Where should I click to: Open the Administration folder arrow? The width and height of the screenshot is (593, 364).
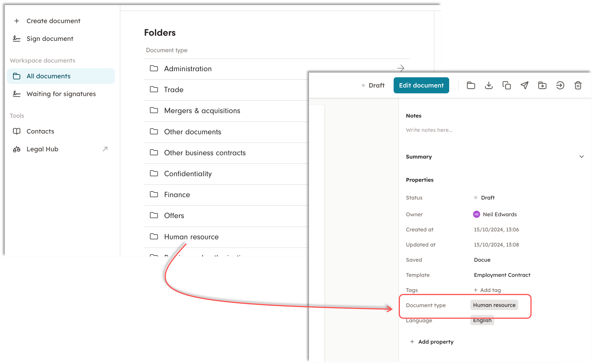[401, 68]
